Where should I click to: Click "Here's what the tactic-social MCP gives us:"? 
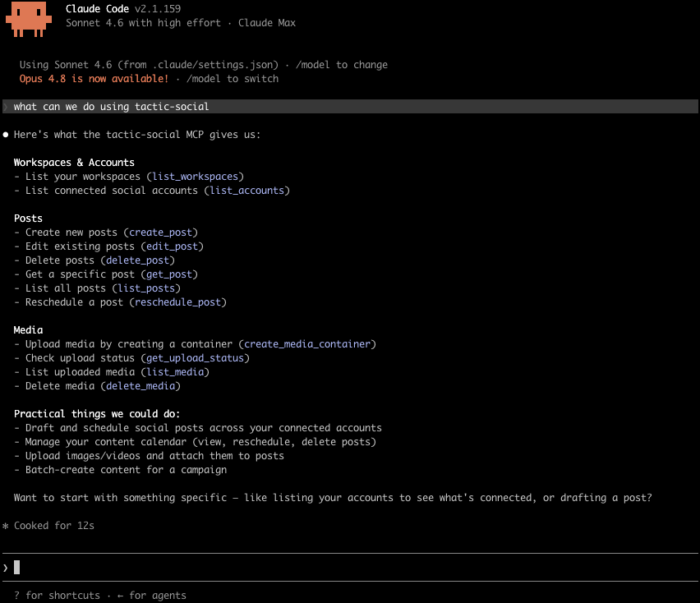pos(137,135)
